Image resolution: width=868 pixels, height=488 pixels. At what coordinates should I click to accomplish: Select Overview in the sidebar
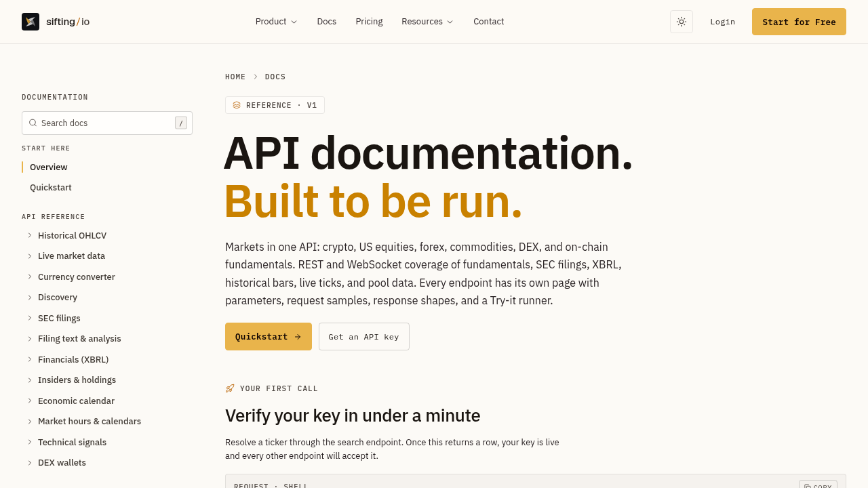[x=49, y=167]
